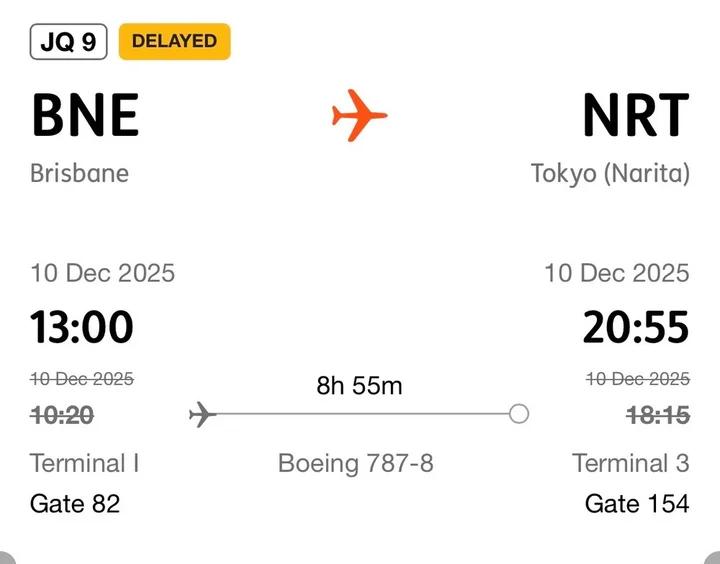
Task: Select the Boeing 787-8 aircraft label
Action: [x=356, y=463]
